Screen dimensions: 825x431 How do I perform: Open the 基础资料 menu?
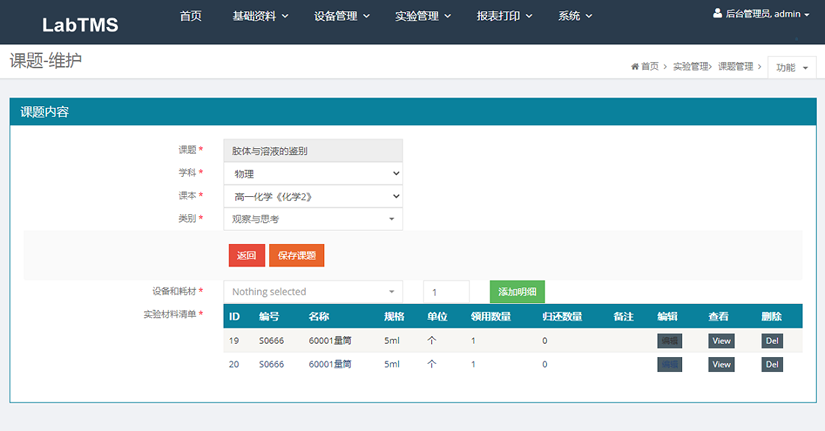(260, 16)
